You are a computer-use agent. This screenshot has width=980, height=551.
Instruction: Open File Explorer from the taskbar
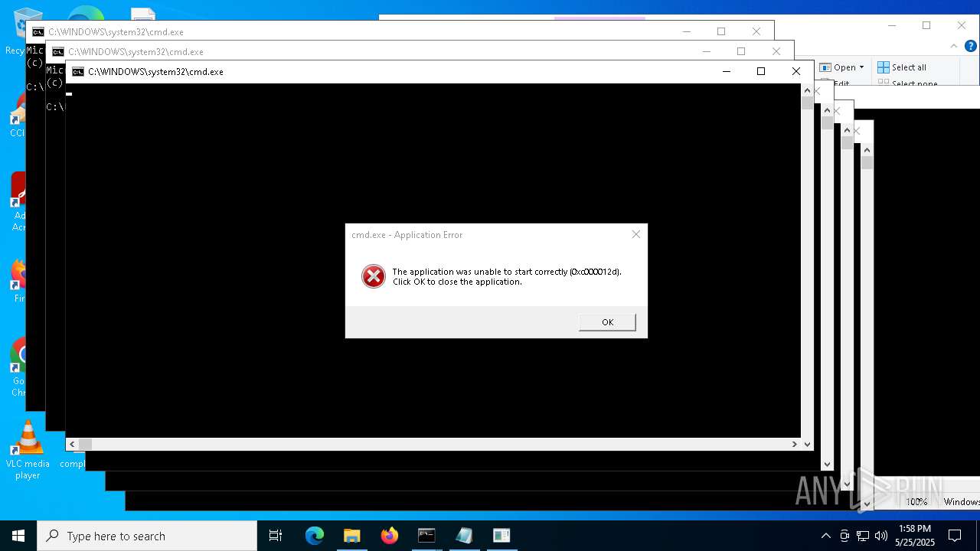pyautogui.click(x=352, y=536)
